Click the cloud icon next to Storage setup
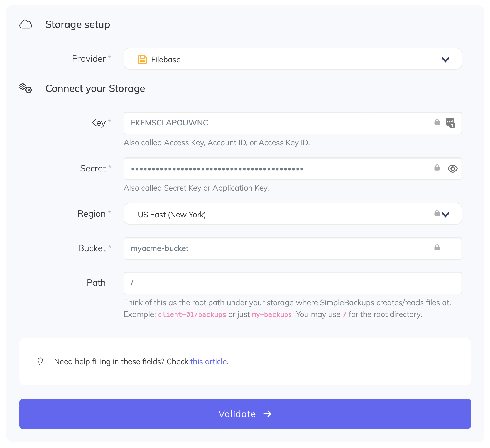The height and width of the screenshot is (448, 490). [x=26, y=24]
